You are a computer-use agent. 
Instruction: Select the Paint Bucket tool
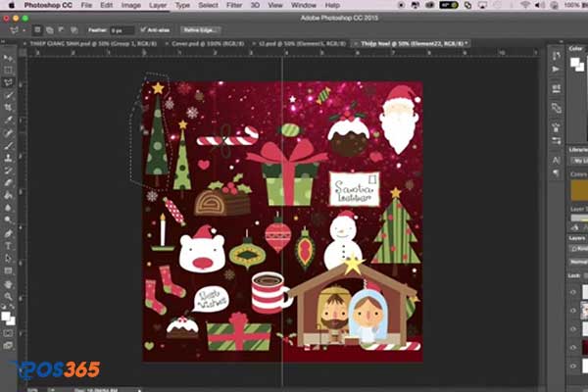tap(8, 195)
